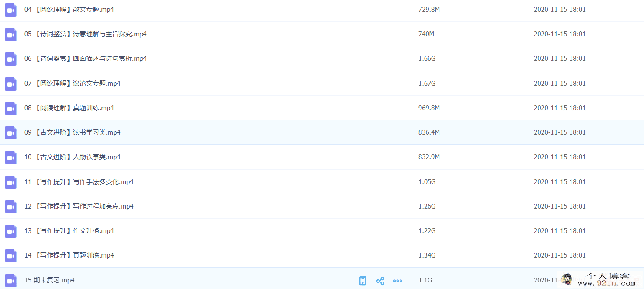Click video icon for 14 写作提升 真题训练.mp4
Image resolution: width=644 pixels, height=289 pixels.
[x=10, y=255]
